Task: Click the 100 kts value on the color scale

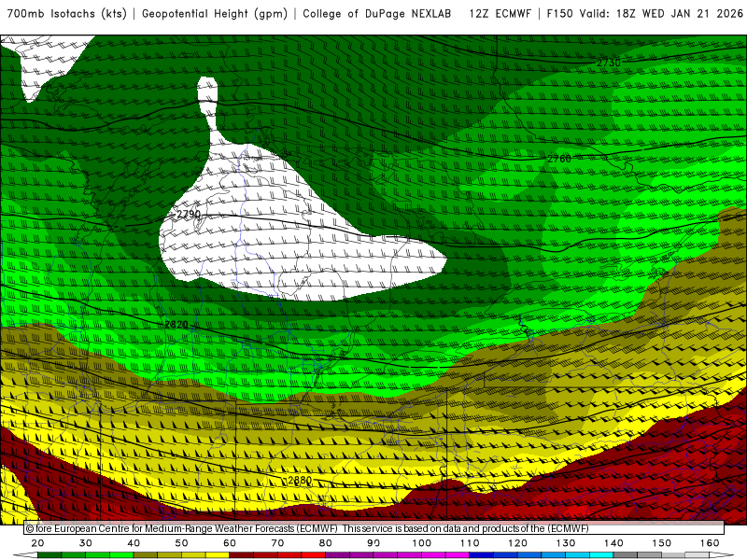Action: 422,543
